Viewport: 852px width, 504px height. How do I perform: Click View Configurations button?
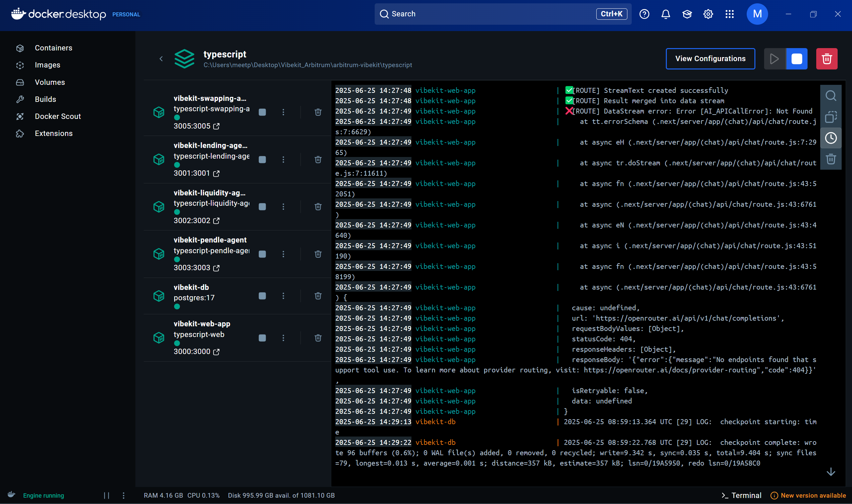click(710, 59)
